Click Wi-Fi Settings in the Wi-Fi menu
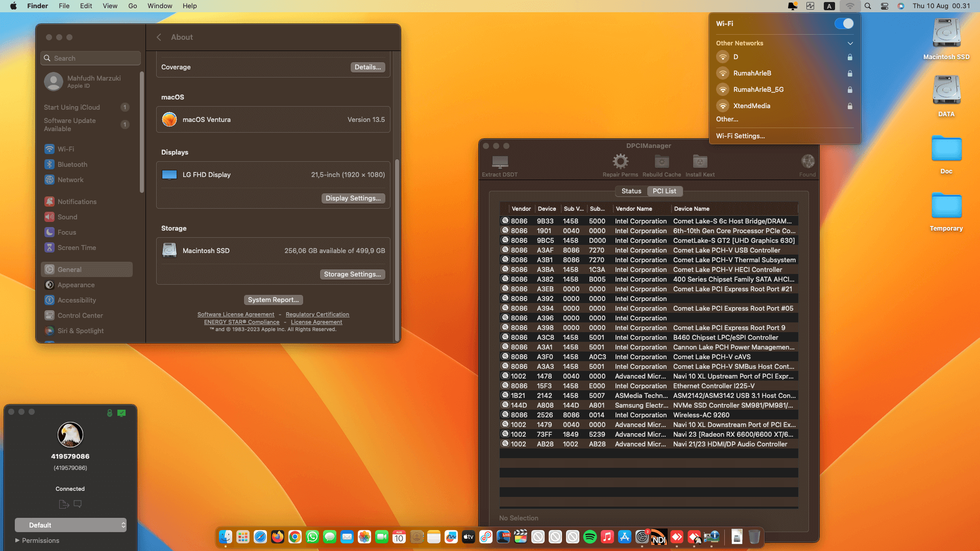Viewport: 980px width, 551px height. [741, 136]
